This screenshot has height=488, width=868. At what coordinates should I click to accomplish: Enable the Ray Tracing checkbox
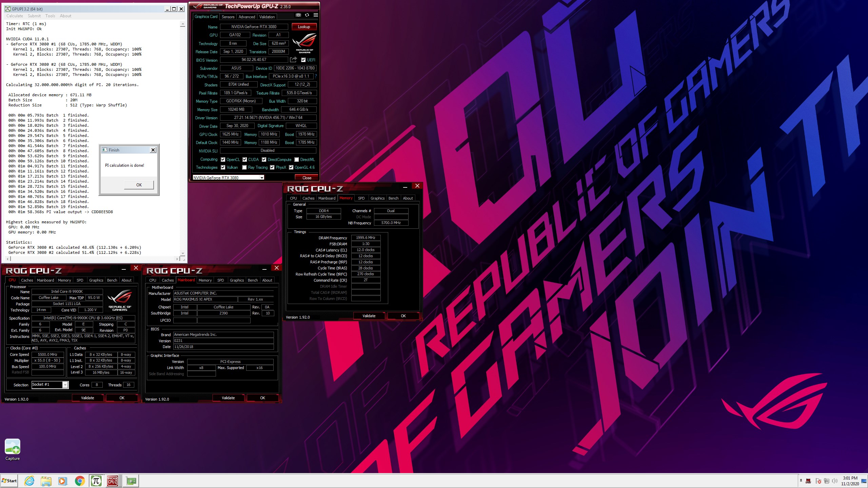[244, 167]
